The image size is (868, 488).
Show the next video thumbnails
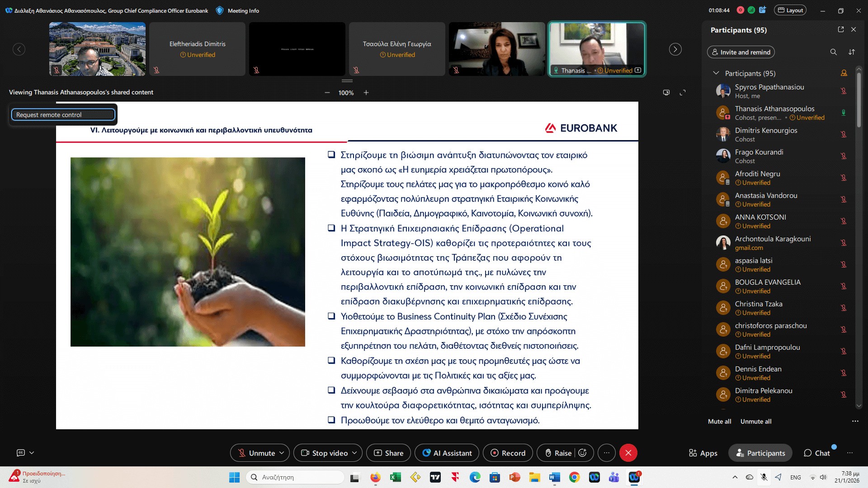point(675,49)
